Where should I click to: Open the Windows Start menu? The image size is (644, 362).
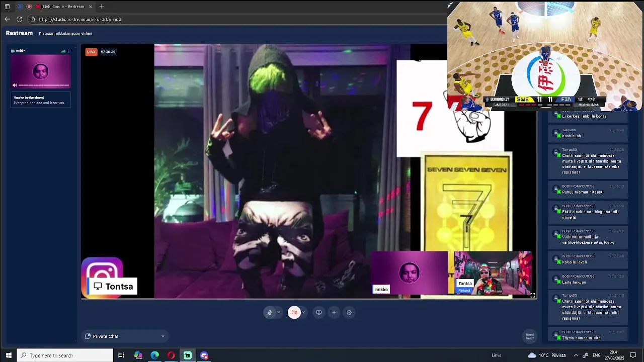[x=8, y=355]
